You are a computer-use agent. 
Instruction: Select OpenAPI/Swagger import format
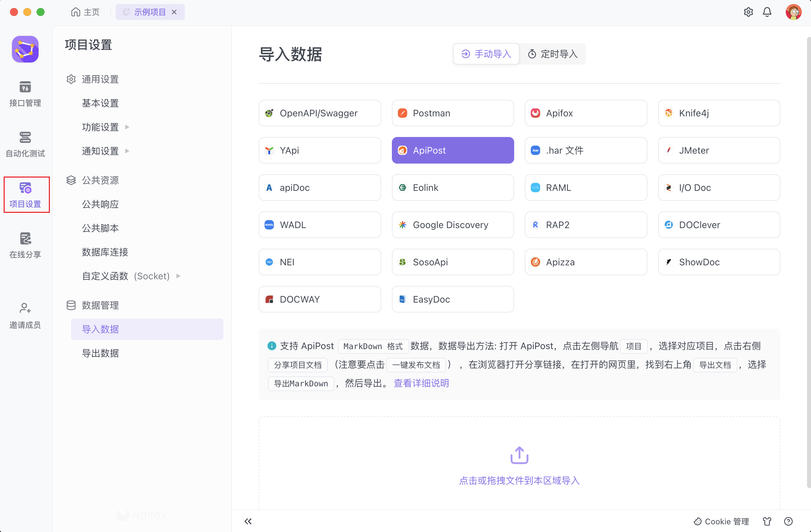coord(319,113)
